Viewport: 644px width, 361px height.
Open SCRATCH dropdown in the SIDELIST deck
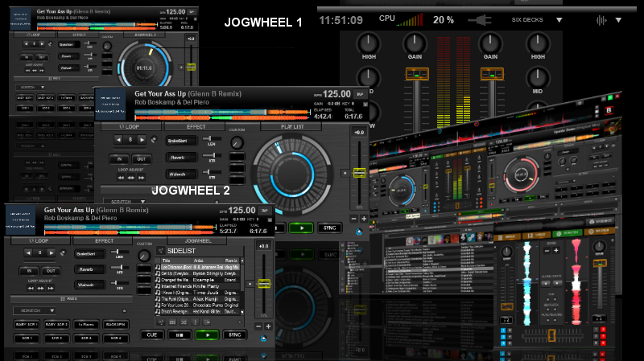(x=34, y=310)
